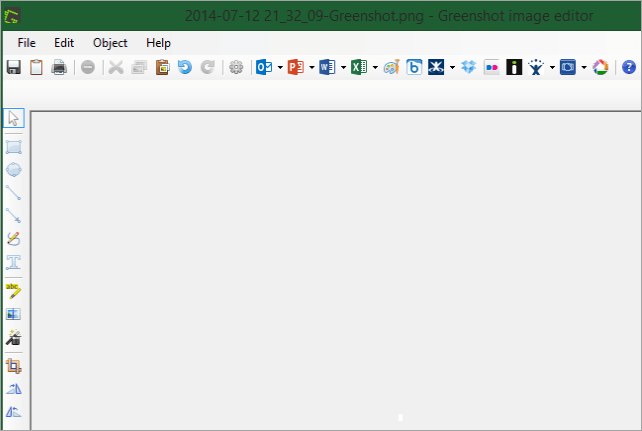This screenshot has height=431, width=642.
Task: Choose the Draw arrow tool
Action: pos(14,216)
